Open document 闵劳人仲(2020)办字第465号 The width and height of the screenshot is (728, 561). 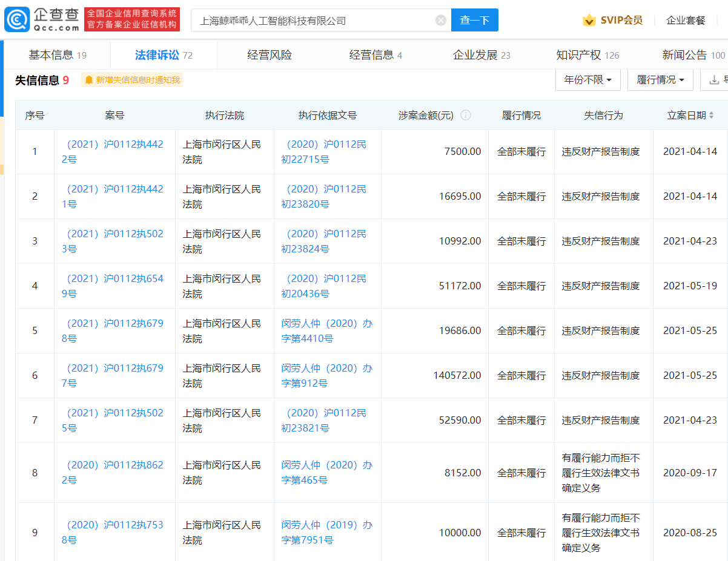pos(327,473)
